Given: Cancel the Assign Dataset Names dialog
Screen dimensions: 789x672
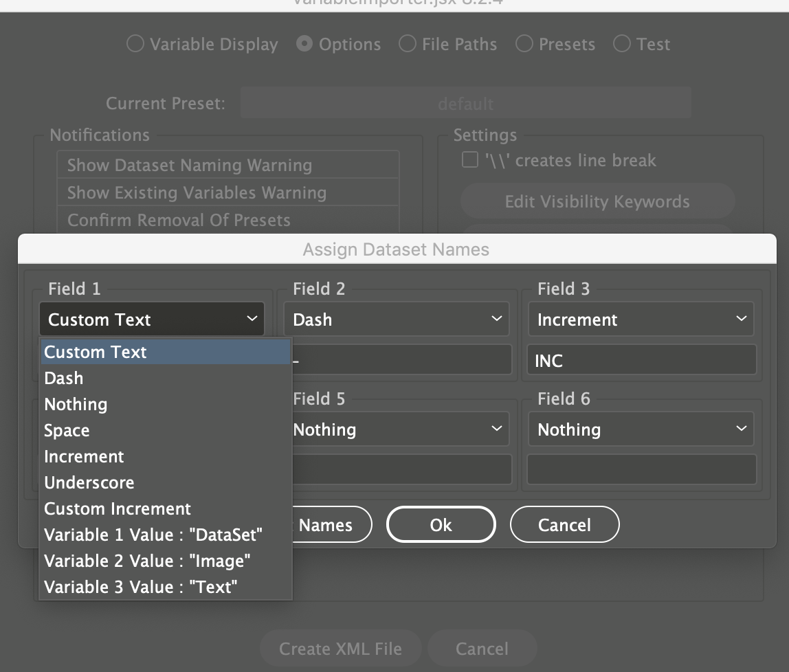Looking at the screenshot, I should click(564, 525).
